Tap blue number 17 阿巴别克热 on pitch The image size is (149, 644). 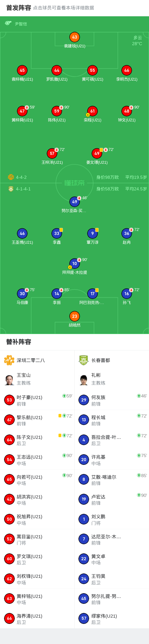[x=93, y=294]
